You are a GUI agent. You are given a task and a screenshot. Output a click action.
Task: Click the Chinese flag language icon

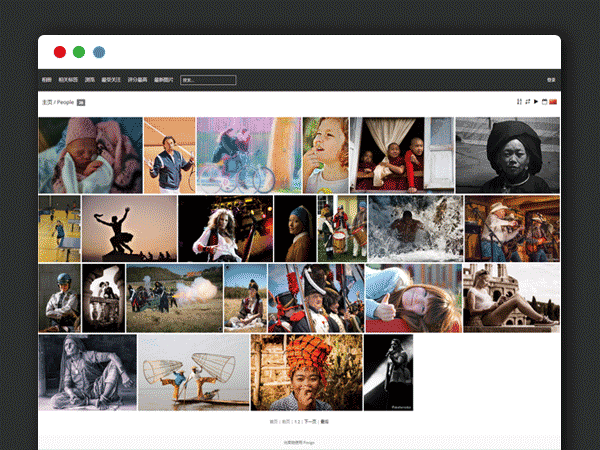553,102
